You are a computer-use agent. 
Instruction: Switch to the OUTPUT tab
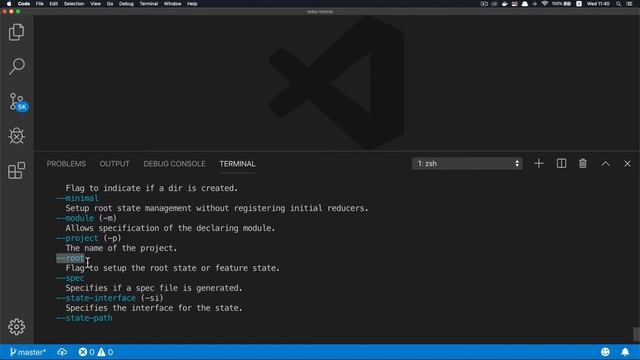(114, 164)
